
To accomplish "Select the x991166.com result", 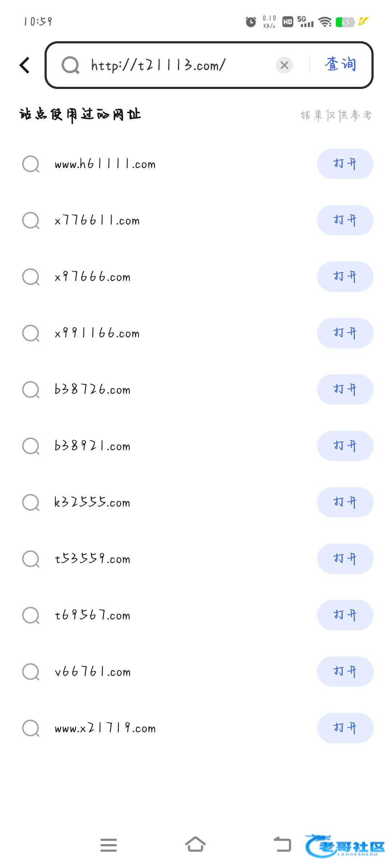I will tap(97, 333).
